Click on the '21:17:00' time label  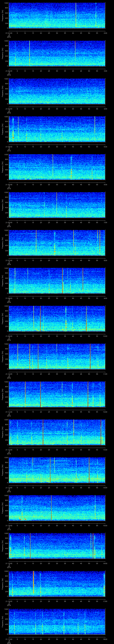tap(9, 639)
